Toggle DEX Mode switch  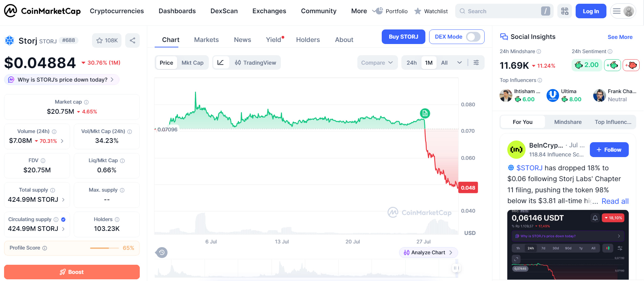tap(473, 37)
